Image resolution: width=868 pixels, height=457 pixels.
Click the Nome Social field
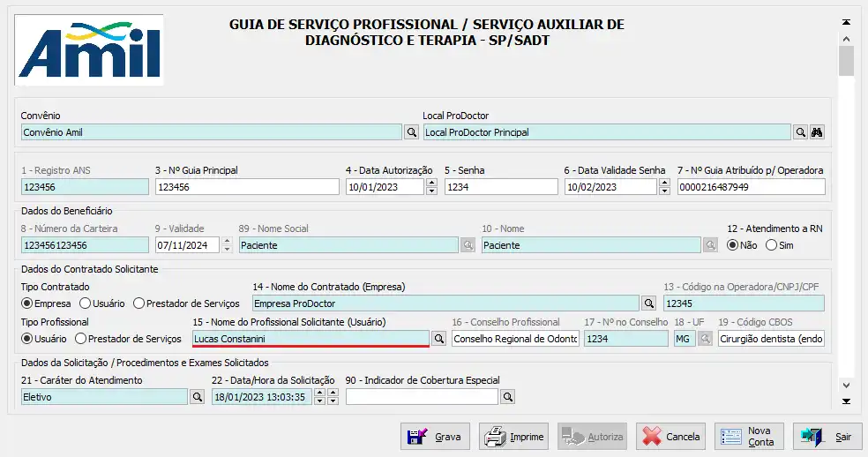pos(348,245)
